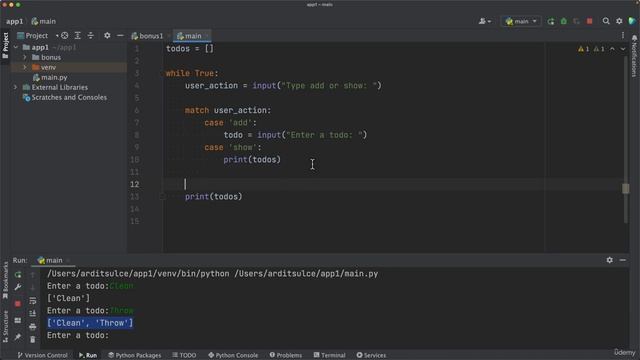The width and height of the screenshot is (640, 360).
Task: Open Services tool window
Action: pos(371,355)
